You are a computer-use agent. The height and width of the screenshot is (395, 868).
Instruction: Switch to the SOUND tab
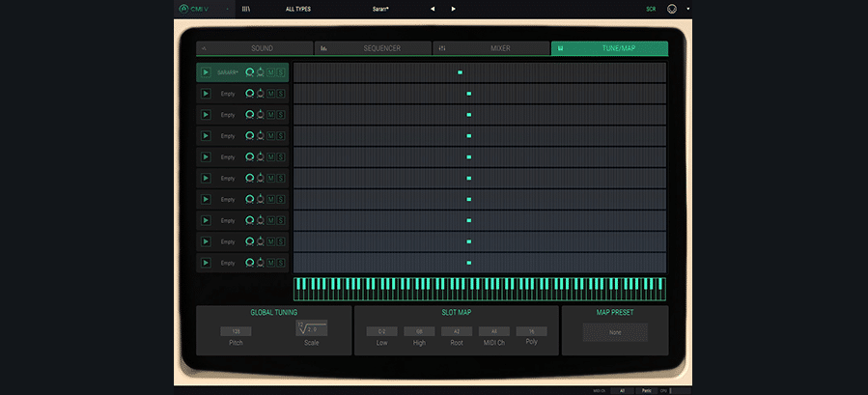tap(255, 48)
